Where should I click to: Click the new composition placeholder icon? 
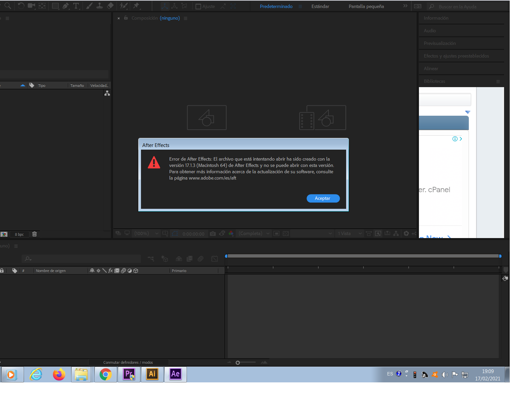[x=207, y=118]
